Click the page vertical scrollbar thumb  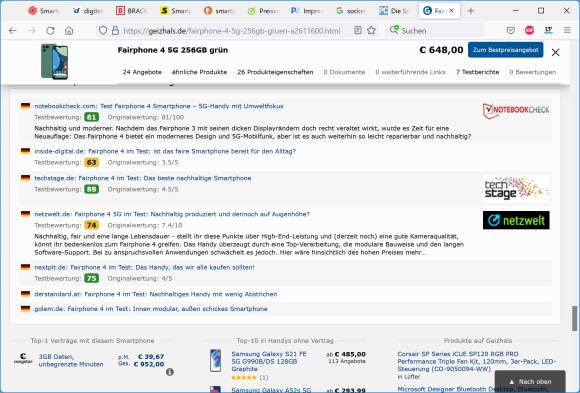[574, 318]
